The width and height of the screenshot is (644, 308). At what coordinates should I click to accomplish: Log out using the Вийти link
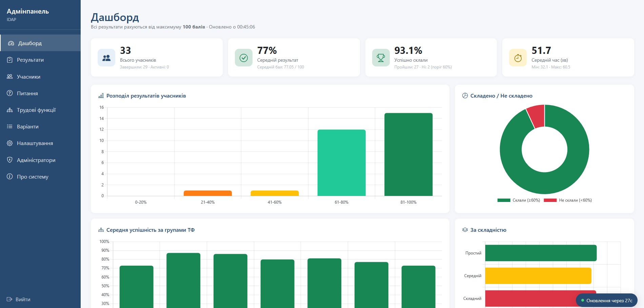pyautogui.click(x=19, y=300)
